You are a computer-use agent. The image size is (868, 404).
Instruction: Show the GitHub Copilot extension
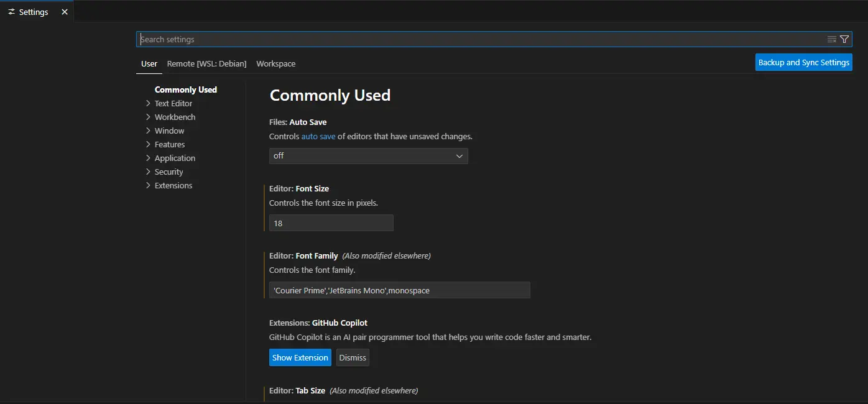(300, 357)
